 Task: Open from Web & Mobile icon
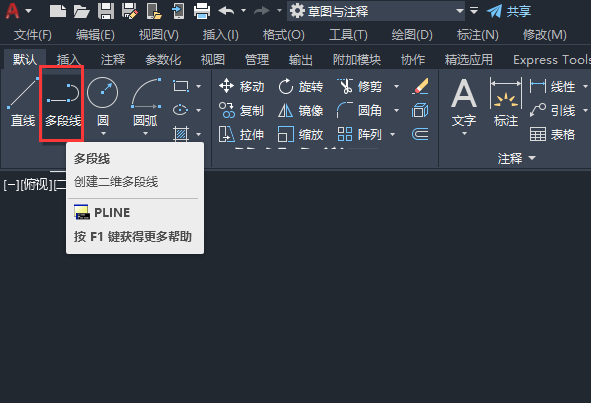pyautogui.click(x=154, y=11)
